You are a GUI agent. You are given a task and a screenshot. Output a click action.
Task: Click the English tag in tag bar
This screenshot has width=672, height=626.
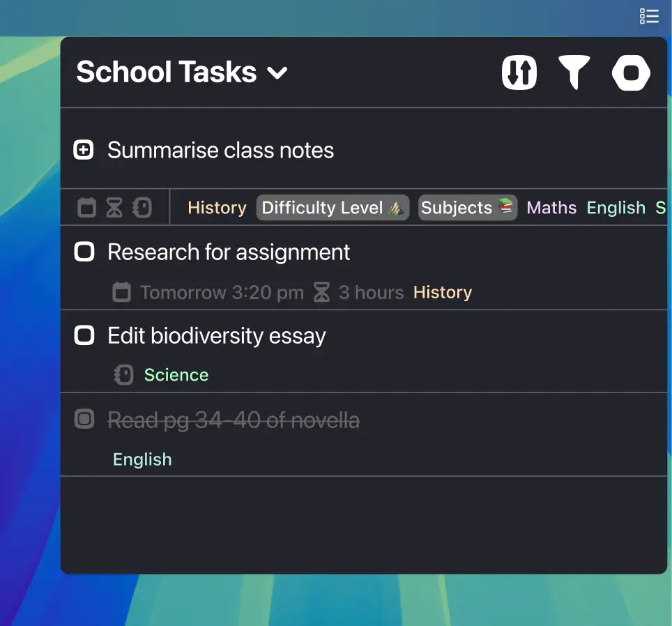click(616, 208)
